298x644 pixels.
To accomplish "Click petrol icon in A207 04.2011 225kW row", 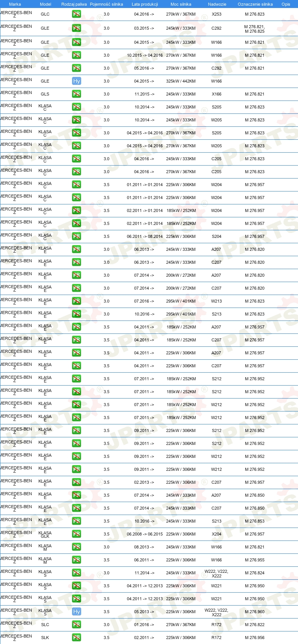I will coord(77,353).
